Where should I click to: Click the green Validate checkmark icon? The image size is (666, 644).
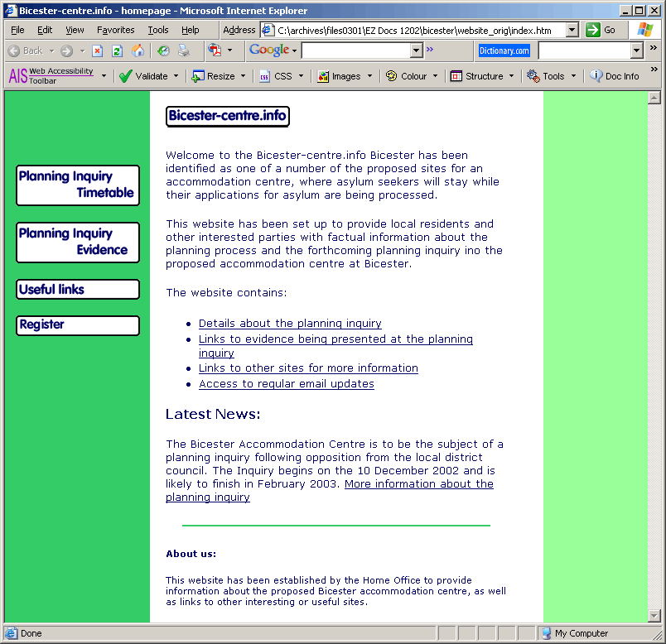126,76
